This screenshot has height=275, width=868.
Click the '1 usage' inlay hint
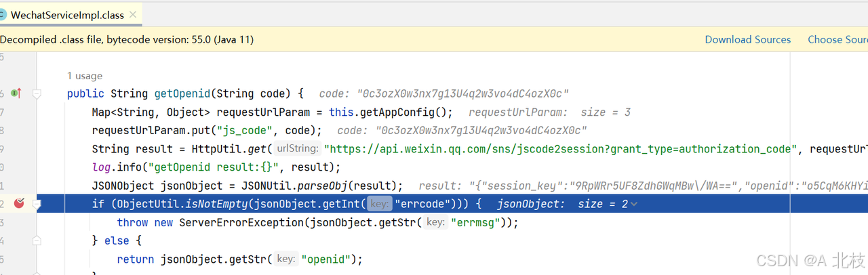[x=85, y=76]
